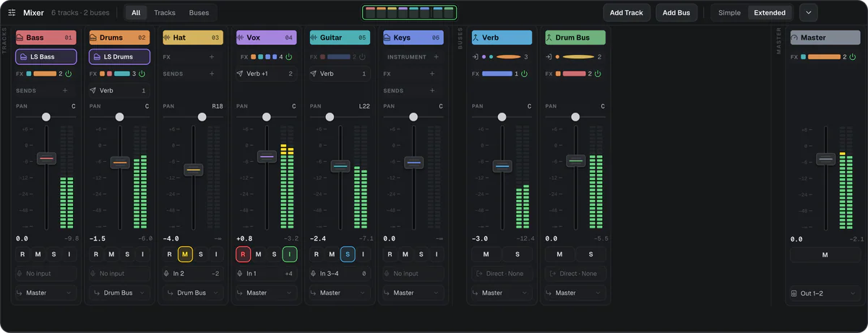Open the Bass track output dropdown set to Master

[46, 293]
